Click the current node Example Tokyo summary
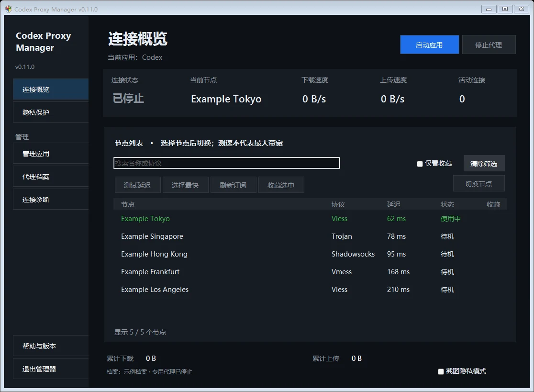 click(x=226, y=99)
